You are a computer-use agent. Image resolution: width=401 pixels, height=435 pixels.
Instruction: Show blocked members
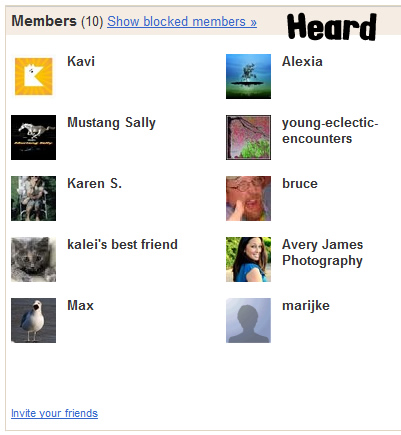[x=182, y=22]
